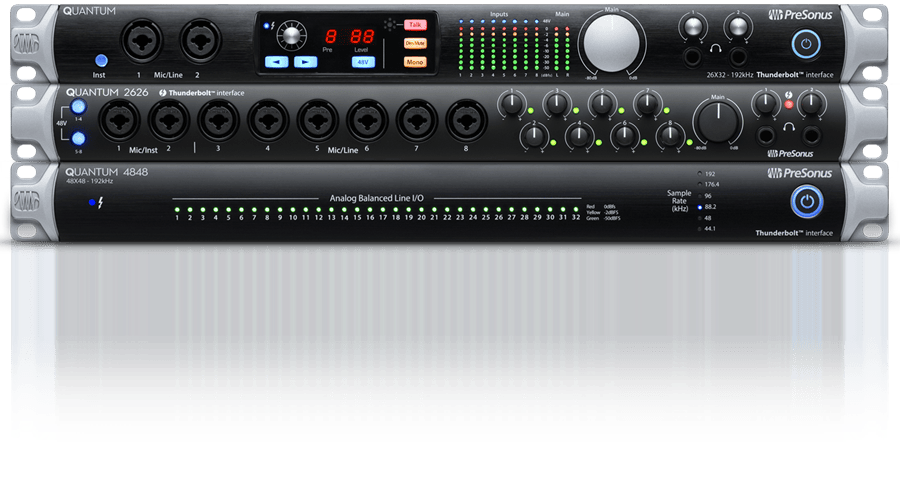Image resolution: width=900 pixels, height=481 pixels.
Task: Click the large Main volume knob on Quantum
Action: [x=612, y=43]
